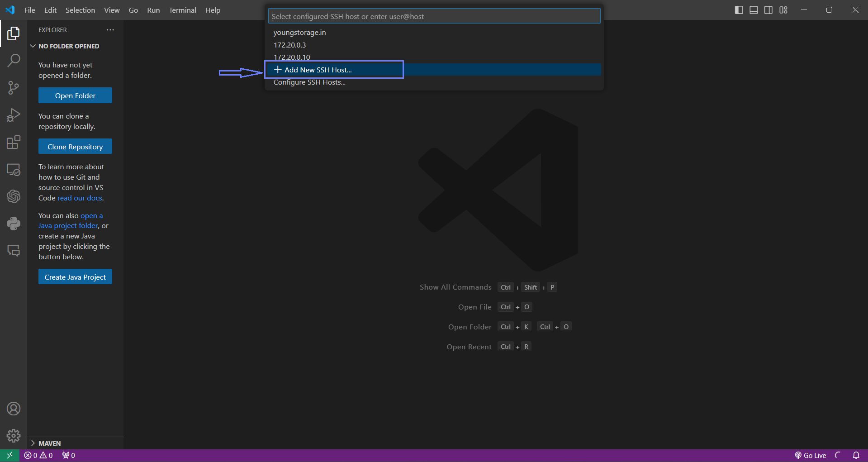Image resolution: width=868 pixels, height=462 pixels.
Task: Open the Terminal menu
Action: point(182,10)
